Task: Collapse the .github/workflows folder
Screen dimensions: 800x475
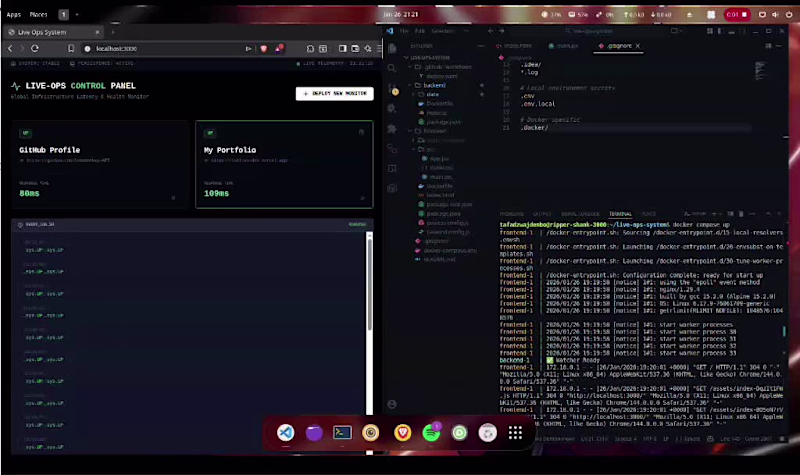Action: pos(447,67)
